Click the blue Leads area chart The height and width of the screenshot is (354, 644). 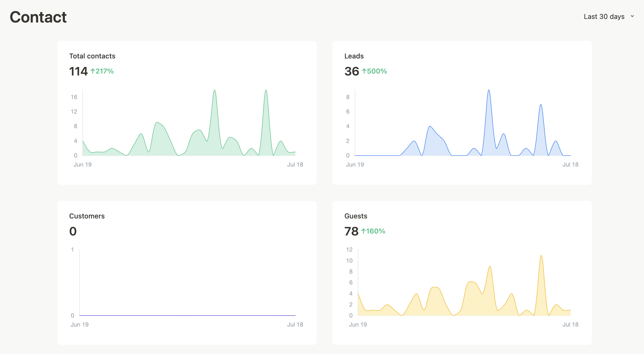coord(463,123)
